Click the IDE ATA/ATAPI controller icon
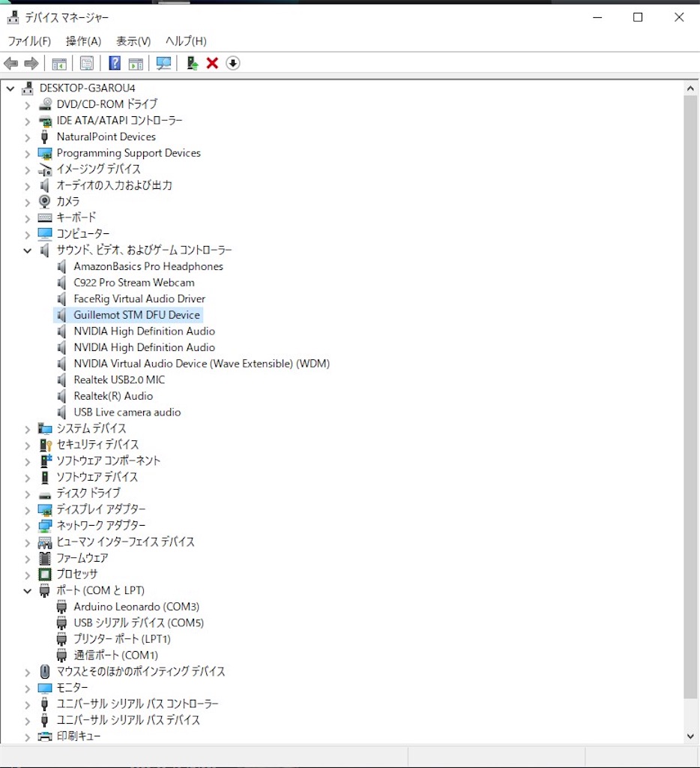The height and width of the screenshot is (768, 700). [x=45, y=121]
